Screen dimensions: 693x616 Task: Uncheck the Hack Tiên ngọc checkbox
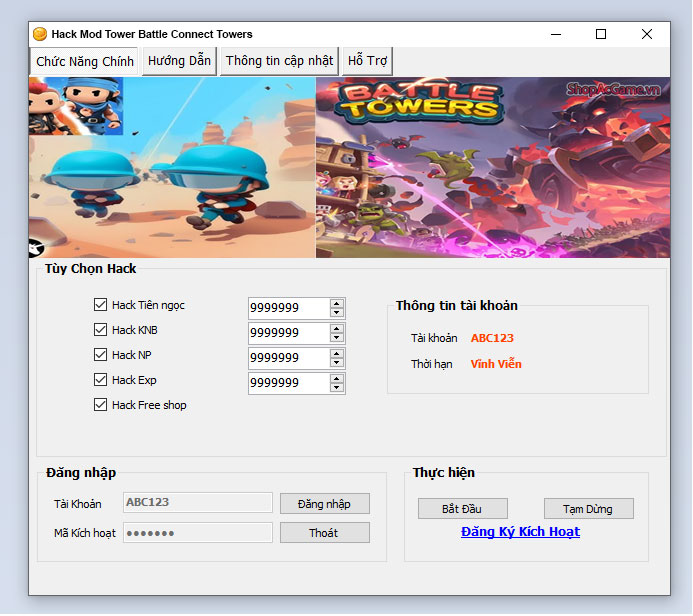(100, 304)
